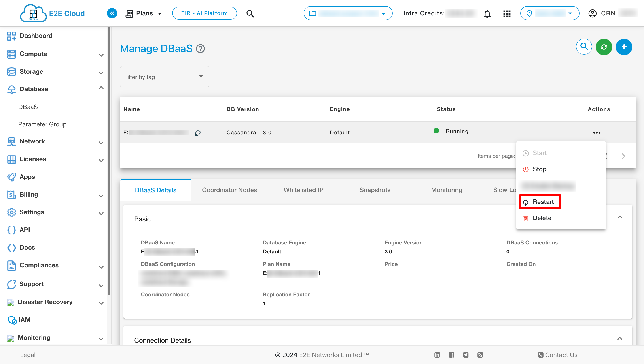Expand the Storage sidebar section
The width and height of the screenshot is (644, 364).
101,73
